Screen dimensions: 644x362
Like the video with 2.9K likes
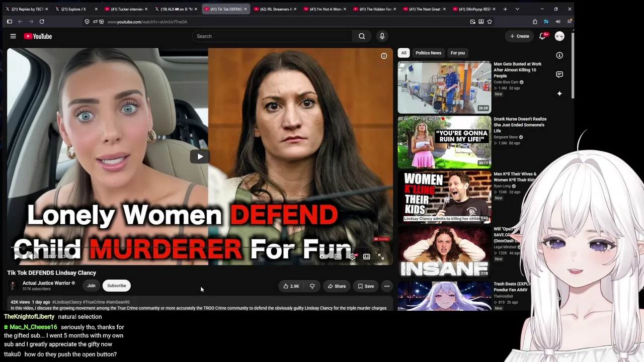coord(291,286)
